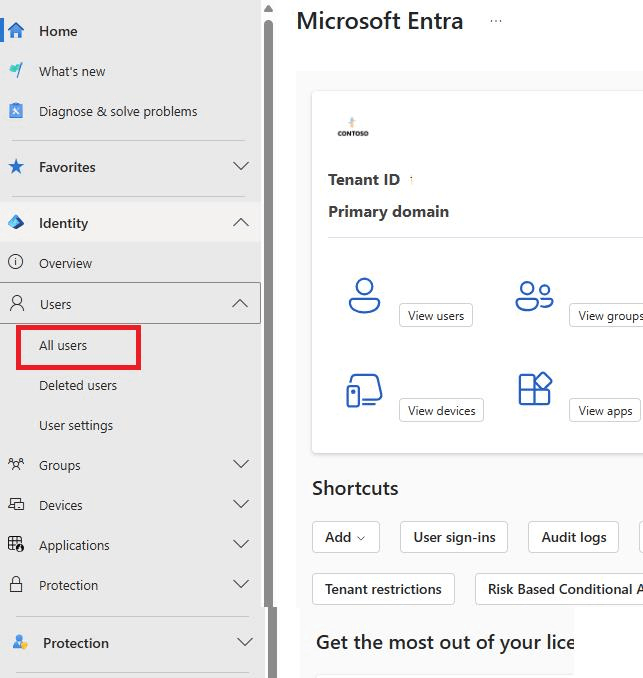Click the Diagnose & solve problems icon
The width and height of the screenshot is (643, 678).
(16, 111)
